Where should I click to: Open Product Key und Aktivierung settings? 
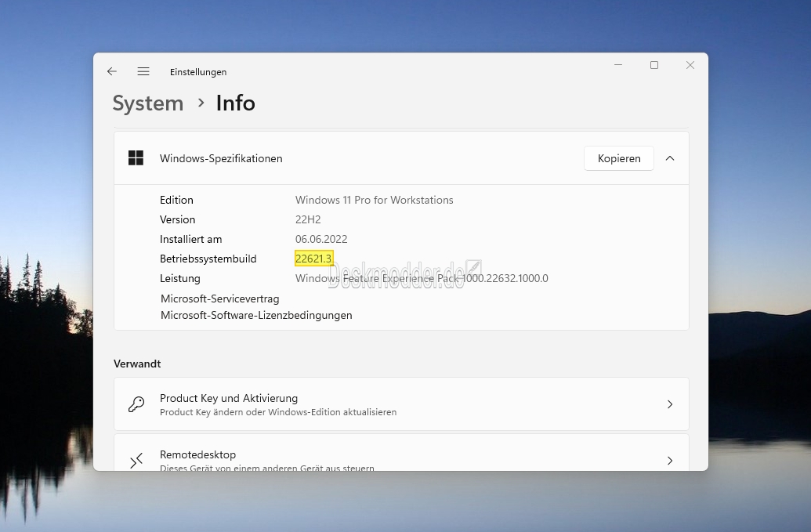(x=401, y=404)
